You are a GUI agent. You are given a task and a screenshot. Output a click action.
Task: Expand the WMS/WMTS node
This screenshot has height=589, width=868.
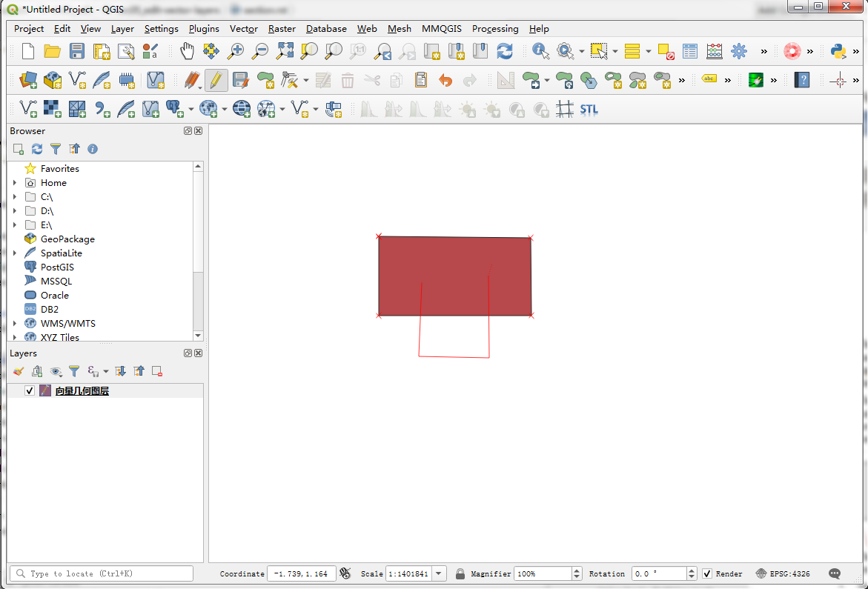(15, 323)
